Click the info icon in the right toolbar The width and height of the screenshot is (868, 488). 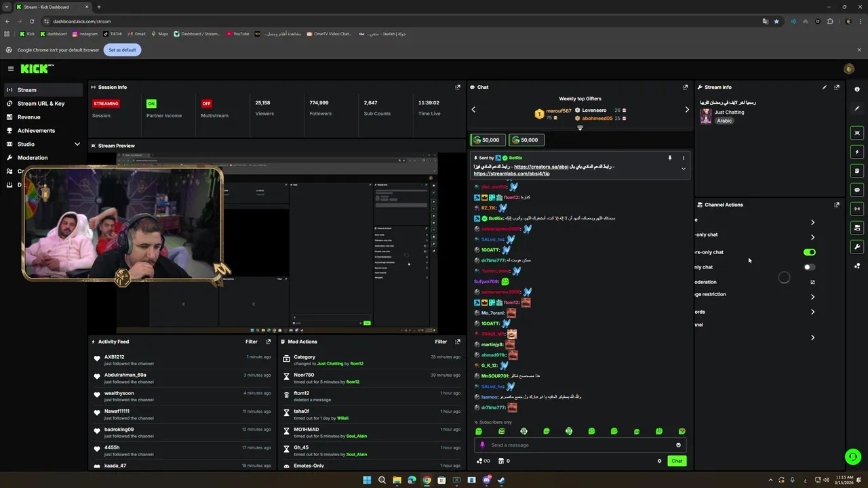(857, 89)
